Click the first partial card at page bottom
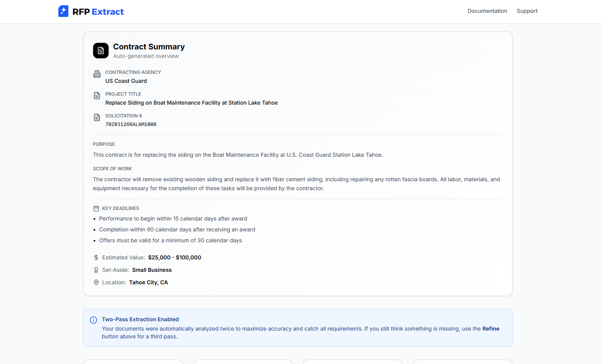The width and height of the screenshot is (602, 364). click(133, 362)
